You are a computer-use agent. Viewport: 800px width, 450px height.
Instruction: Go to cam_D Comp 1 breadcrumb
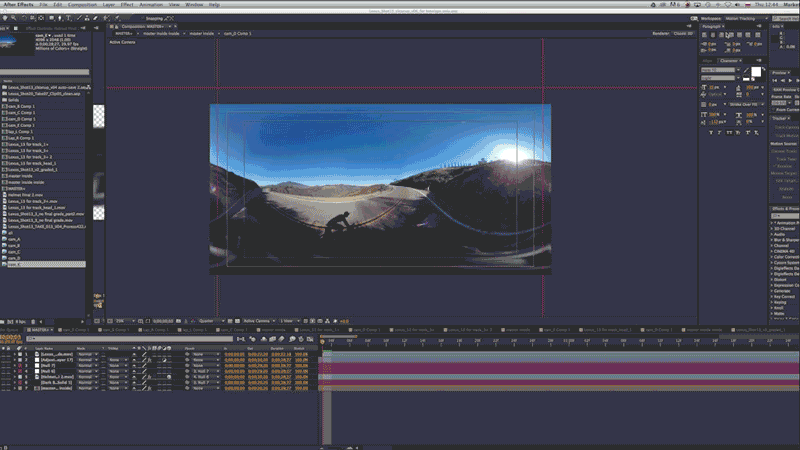pyautogui.click(x=238, y=34)
